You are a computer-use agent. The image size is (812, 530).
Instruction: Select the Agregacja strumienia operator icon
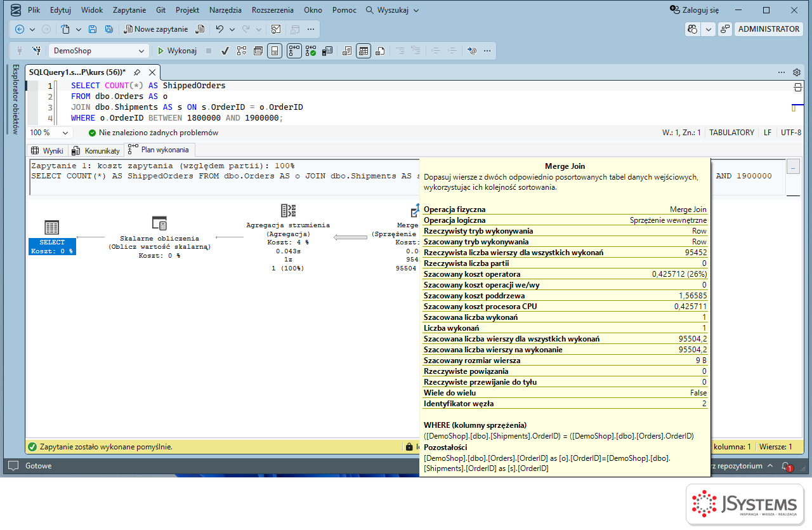pyautogui.click(x=288, y=211)
